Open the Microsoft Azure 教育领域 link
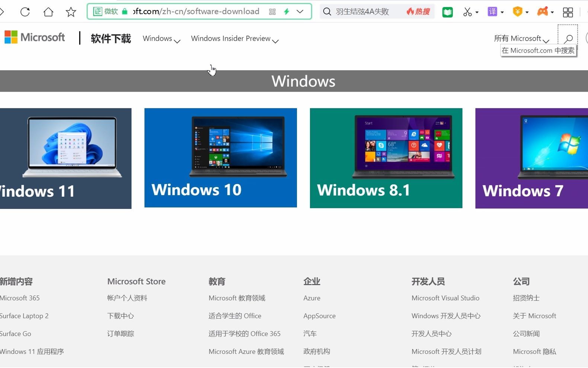This screenshot has height=368, width=588. tap(246, 352)
